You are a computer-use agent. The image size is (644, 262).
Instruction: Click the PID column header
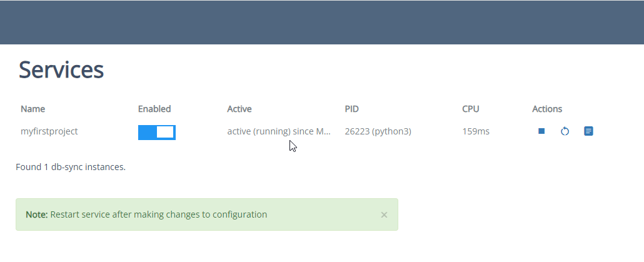(352, 109)
